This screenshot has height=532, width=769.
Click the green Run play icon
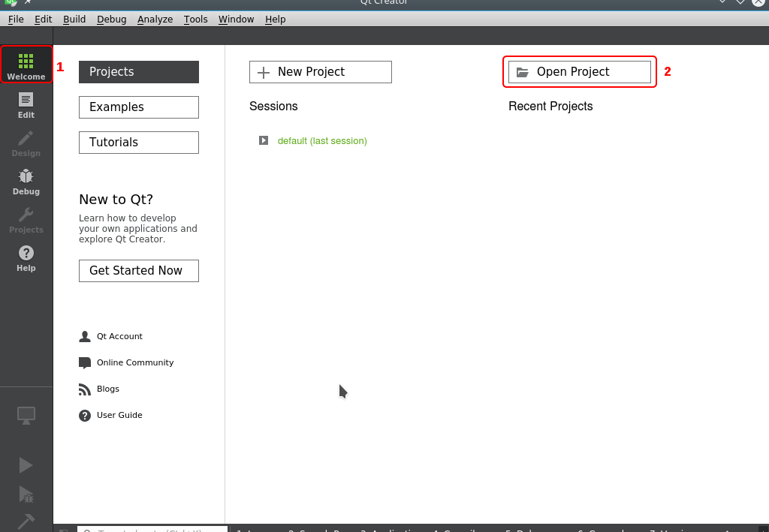click(x=26, y=465)
